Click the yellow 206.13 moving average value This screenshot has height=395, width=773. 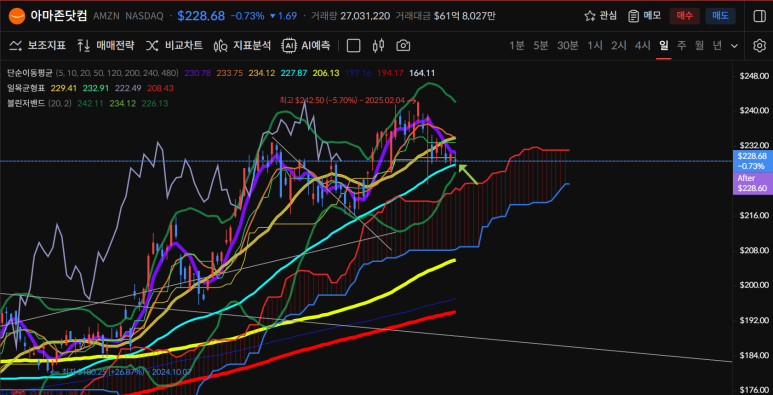pos(326,73)
